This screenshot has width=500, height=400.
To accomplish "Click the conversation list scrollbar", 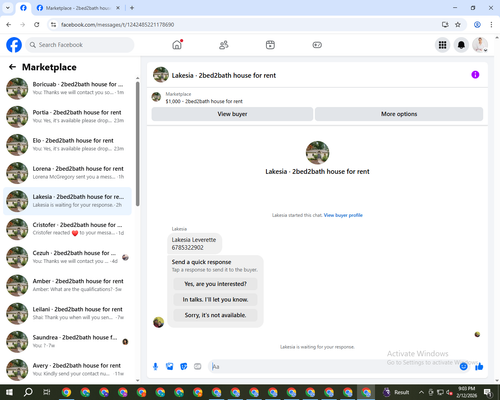I will tap(138, 144).
